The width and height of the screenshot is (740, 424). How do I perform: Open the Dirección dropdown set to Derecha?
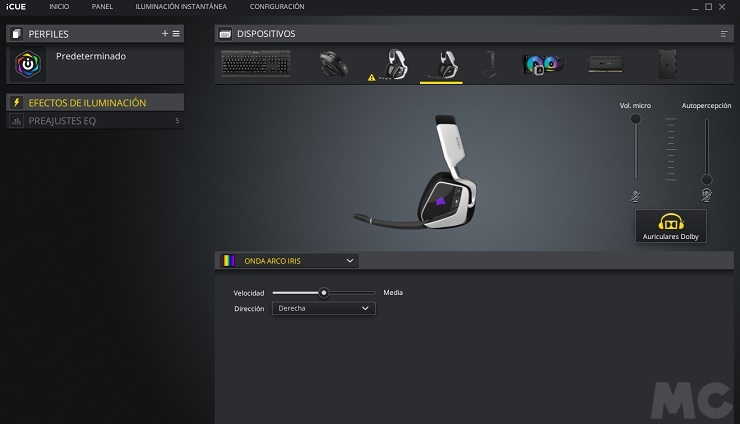323,309
